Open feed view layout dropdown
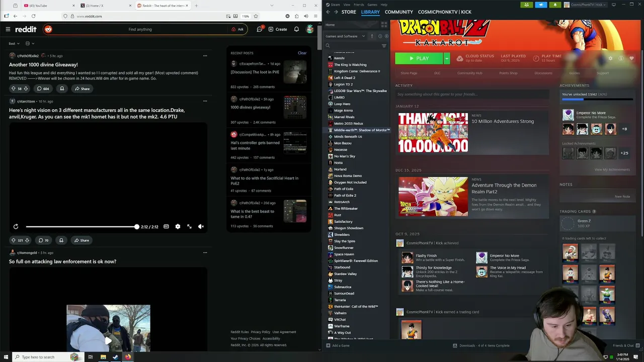 [30, 44]
